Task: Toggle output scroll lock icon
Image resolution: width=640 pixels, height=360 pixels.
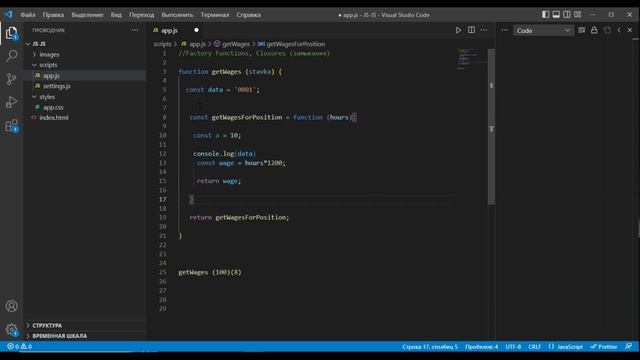Action: pyautogui.click(x=594, y=30)
